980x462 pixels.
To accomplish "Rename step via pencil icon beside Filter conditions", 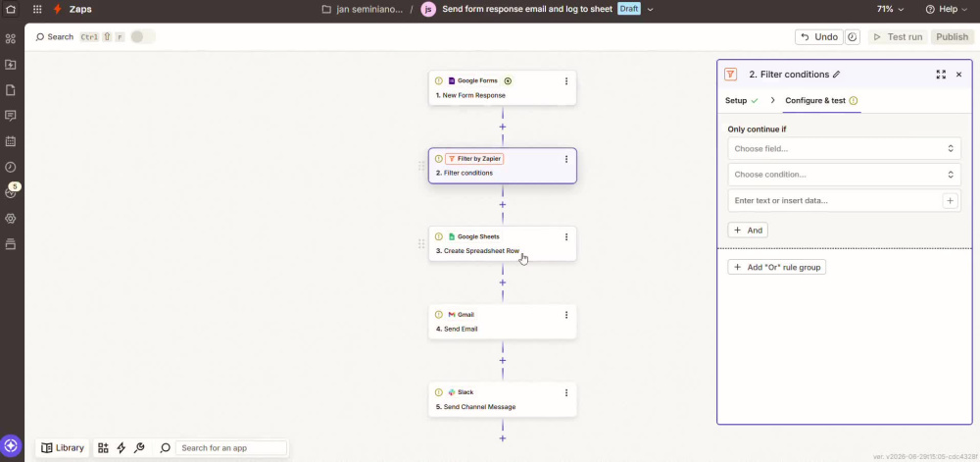I will [837, 75].
